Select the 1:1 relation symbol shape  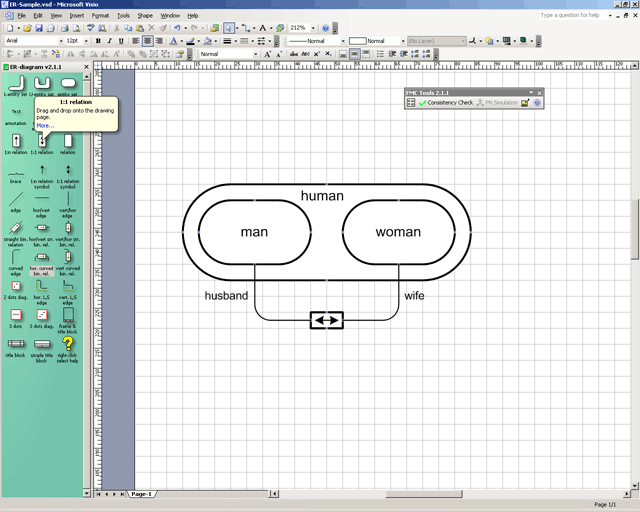click(x=68, y=169)
